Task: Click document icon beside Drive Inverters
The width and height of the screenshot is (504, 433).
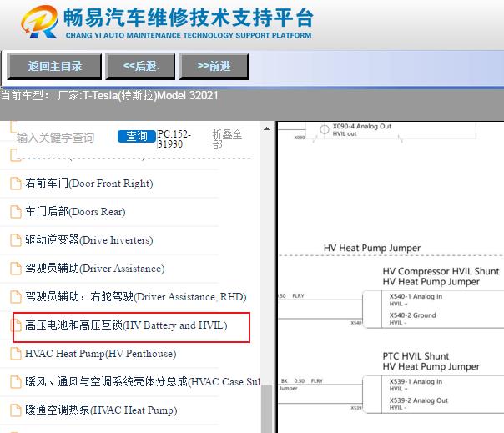Action: pos(16,240)
